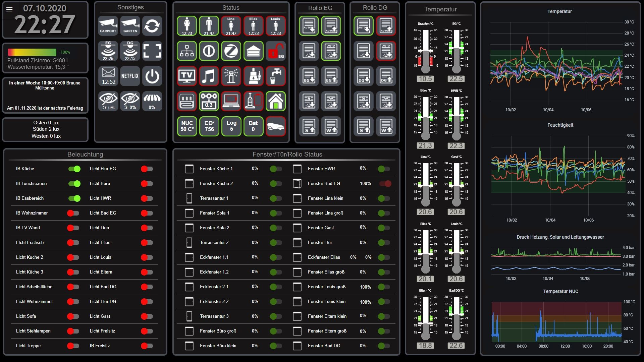The image size is (644, 362).
Task: Click the TV status icon
Action: point(187,76)
